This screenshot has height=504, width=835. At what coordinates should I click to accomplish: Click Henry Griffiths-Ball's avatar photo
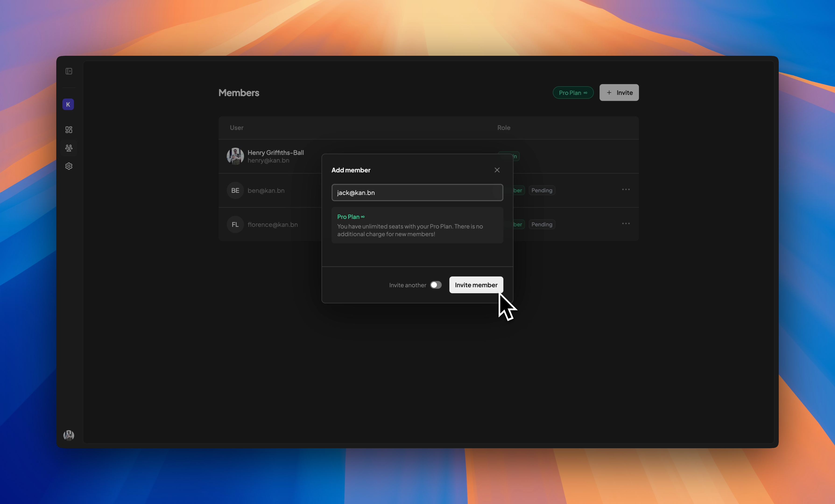(x=235, y=156)
